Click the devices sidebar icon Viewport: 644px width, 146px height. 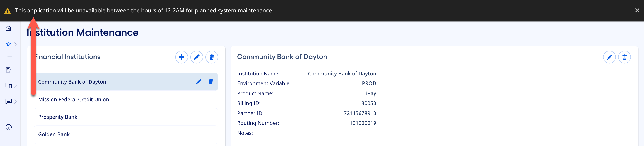(9, 86)
